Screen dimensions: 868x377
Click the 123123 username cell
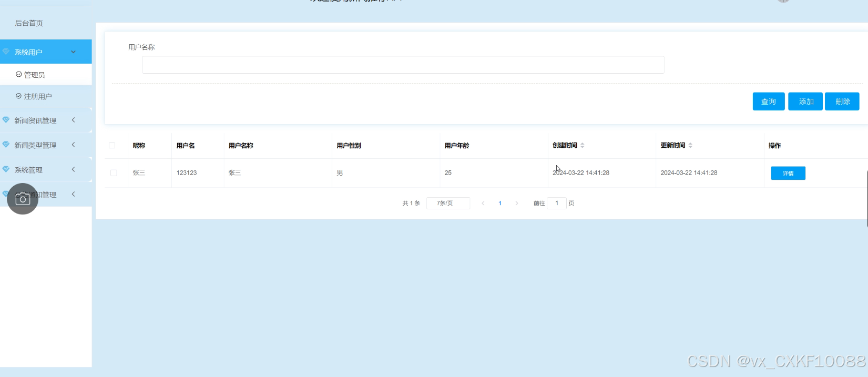pos(187,173)
